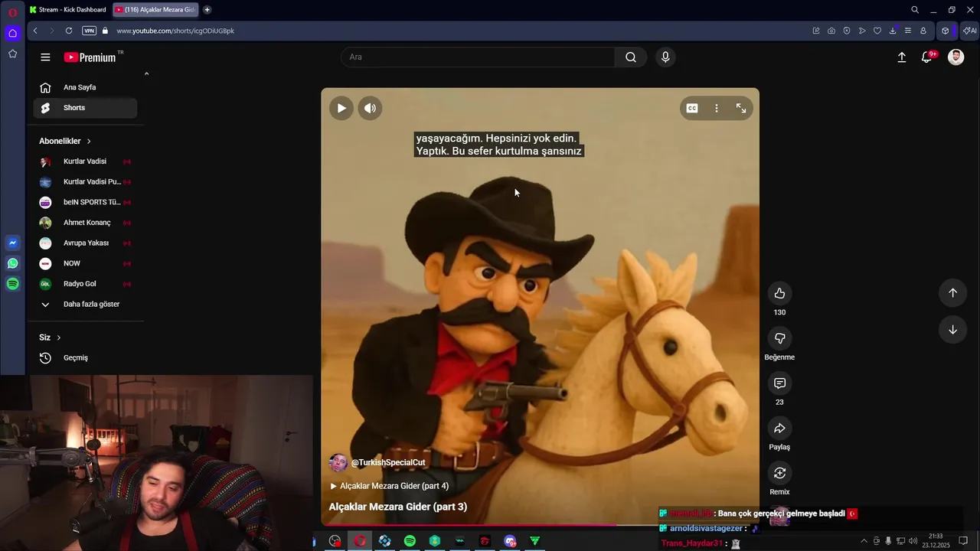Open Spotify in Opera sidebar
This screenshot has height=551, width=980.
(13, 284)
